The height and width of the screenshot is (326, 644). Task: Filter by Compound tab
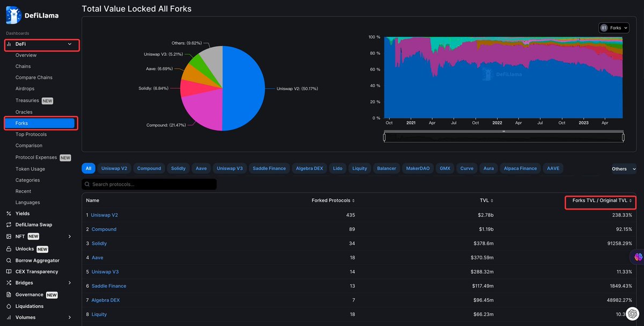[x=149, y=168]
